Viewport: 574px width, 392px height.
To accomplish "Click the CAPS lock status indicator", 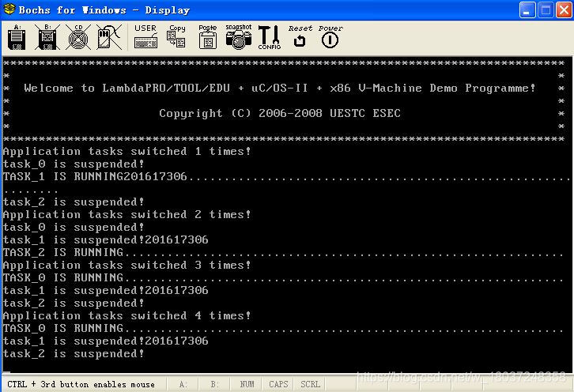I will (x=278, y=384).
